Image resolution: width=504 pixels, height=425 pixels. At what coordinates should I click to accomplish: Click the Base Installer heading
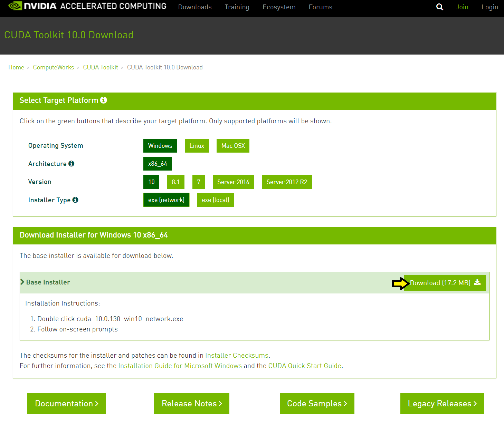pos(48,282)
